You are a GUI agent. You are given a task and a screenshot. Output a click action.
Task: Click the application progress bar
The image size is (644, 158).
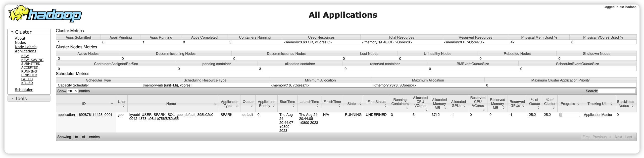[x=569, y=115]
